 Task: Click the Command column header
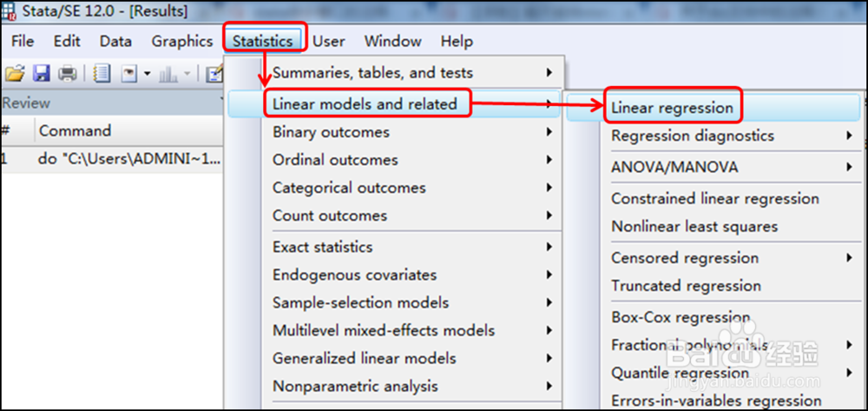point(75,130)
